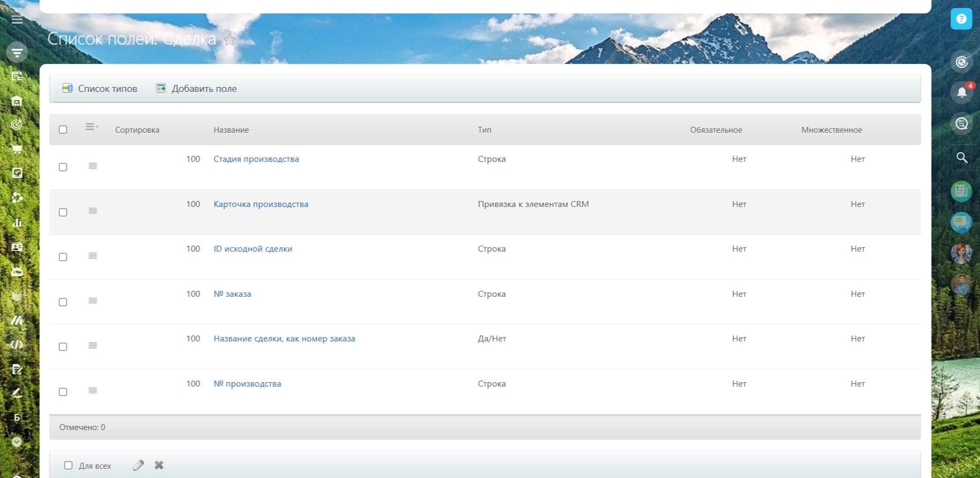980x478 pixels.
Task: Open the 'Стадия производства' field link
Action: click(256, 159)
